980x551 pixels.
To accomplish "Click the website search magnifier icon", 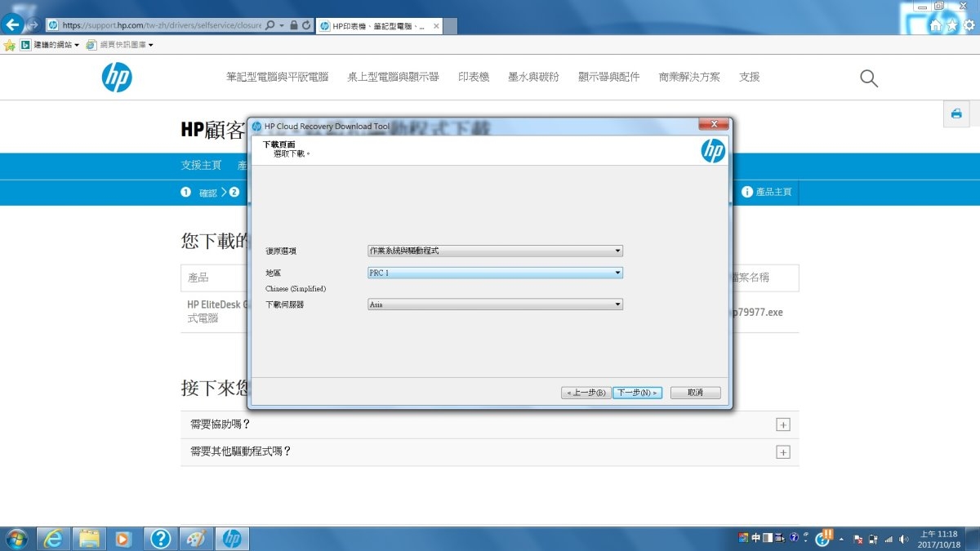I will coord(869,78).
